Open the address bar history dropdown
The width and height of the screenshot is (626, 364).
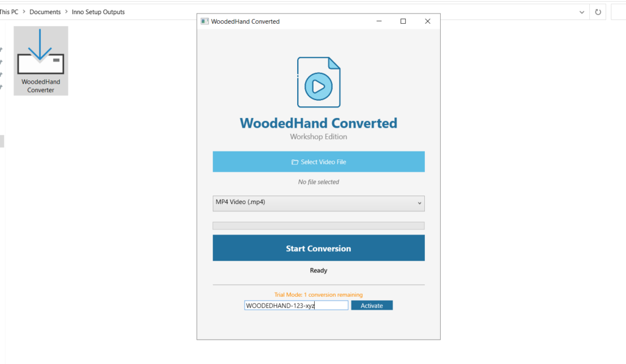(581, 12)
